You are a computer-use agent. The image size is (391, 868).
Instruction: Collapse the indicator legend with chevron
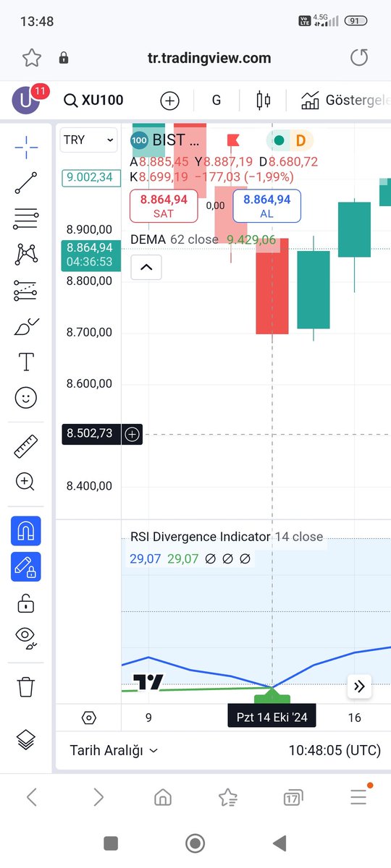coord(146,267)
